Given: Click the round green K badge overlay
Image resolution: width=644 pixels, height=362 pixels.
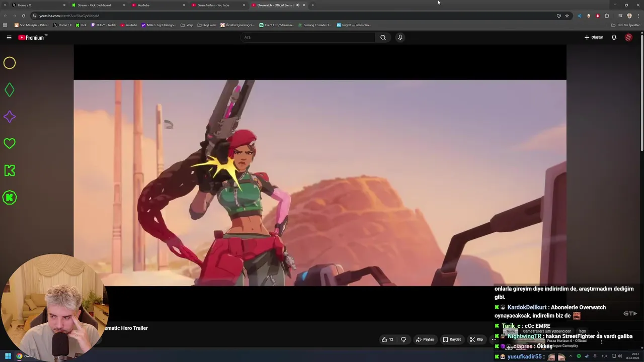Looking at the screenshot, I should (10, 198).
